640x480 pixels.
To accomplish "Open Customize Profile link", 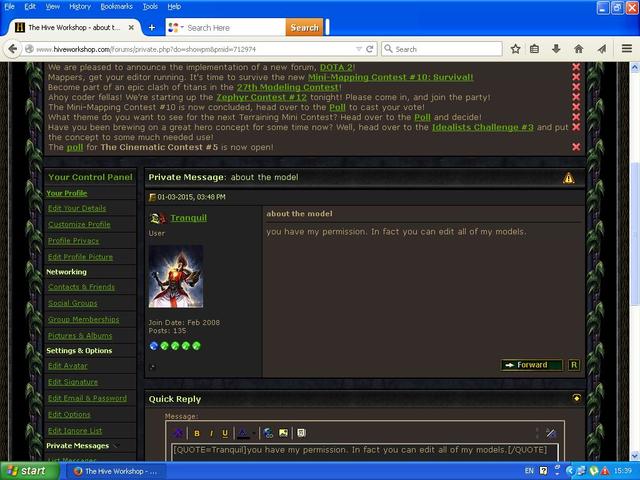I will pyautogui.click(x=79, y=224).
